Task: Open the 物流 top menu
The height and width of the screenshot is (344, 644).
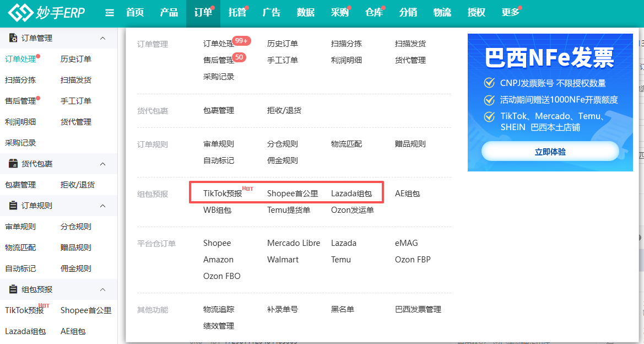Action: [442, 13]
